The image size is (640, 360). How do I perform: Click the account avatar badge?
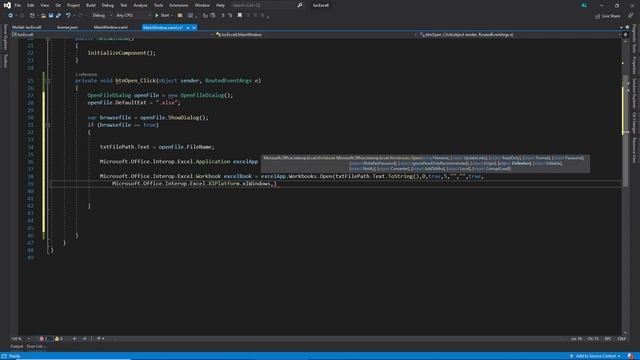point(584,5)
